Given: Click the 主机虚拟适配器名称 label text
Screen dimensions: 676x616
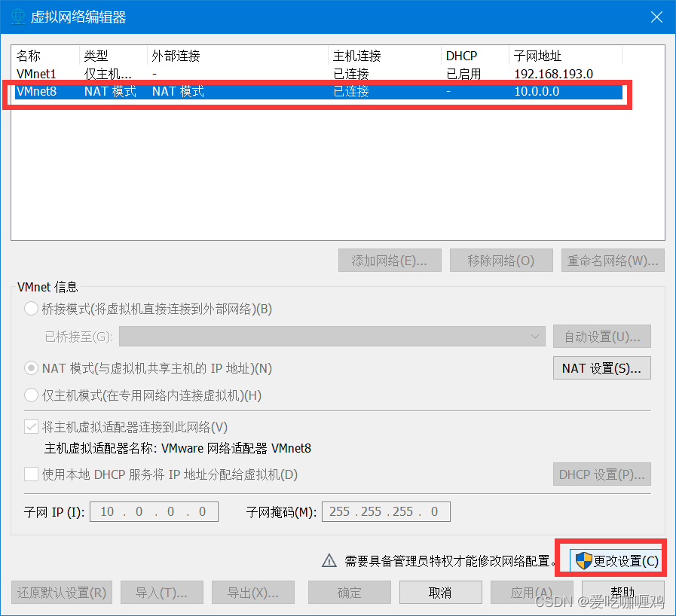Looking at the screenshot, I should (x=100, y=448).
